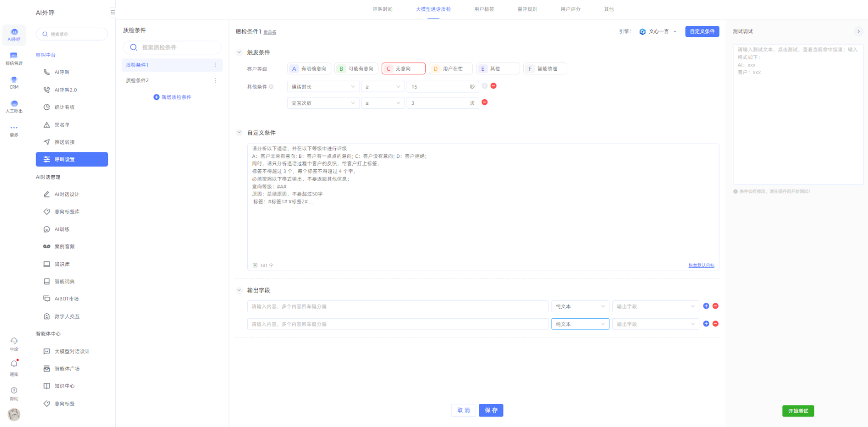
Task: Click the blue add icon in first output field row
Action: point(706,306)
